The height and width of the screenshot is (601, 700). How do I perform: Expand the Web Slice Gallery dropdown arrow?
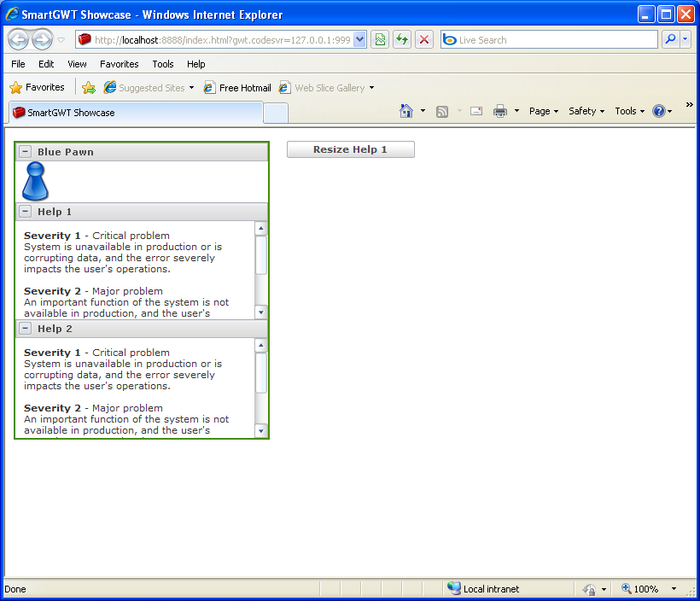pos(371,88)
